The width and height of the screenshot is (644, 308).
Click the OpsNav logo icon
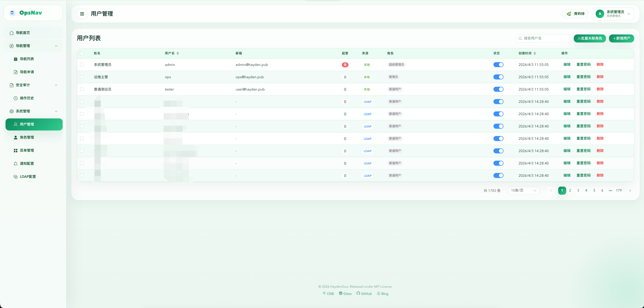12,13
